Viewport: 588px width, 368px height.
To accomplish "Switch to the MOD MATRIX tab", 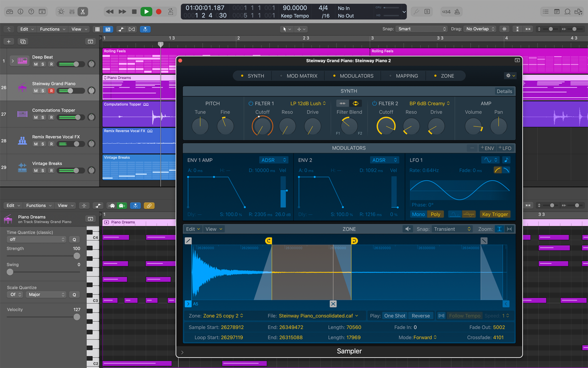I will click(302, 76).
